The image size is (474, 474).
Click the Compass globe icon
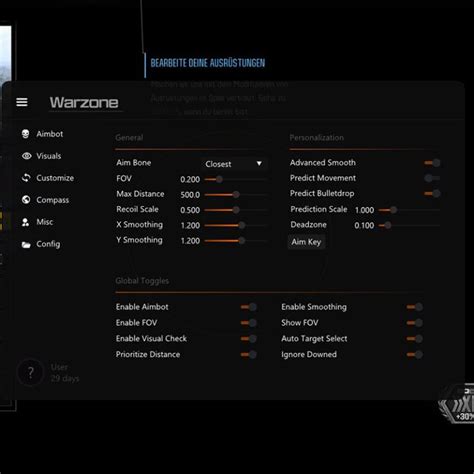pyautogui.click(x=26, y=200)
